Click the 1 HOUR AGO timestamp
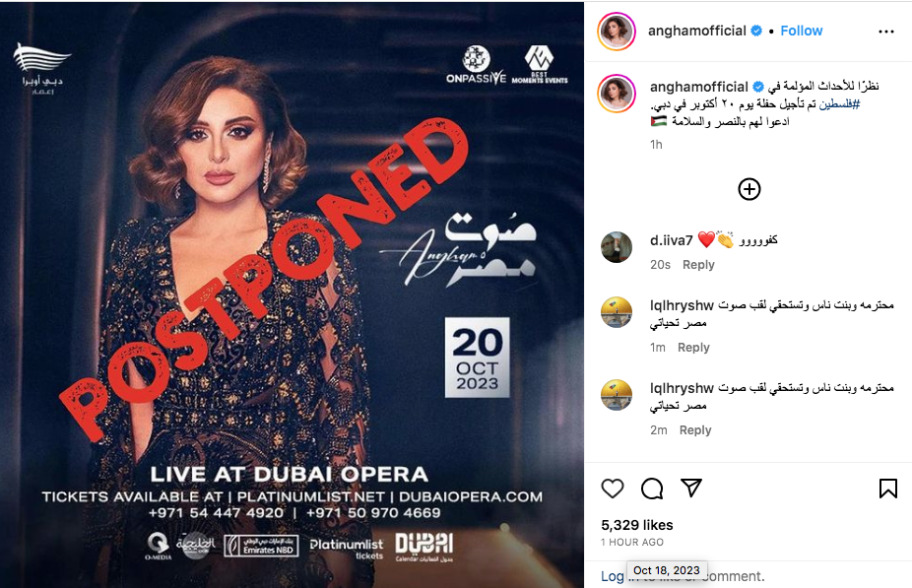912x588 pixels. coord(632,542)
